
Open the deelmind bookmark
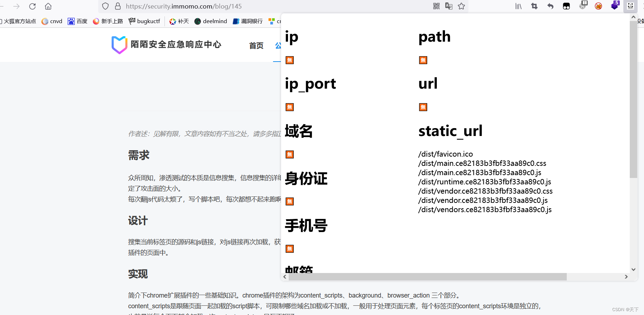click(x=211, y=21)
